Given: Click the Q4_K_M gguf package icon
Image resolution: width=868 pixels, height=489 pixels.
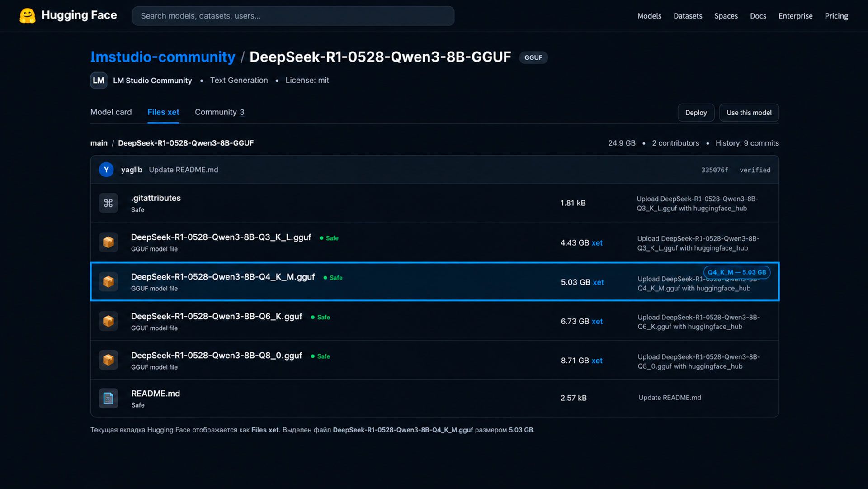Looking at the screenshot, I should tap(108, 282).
